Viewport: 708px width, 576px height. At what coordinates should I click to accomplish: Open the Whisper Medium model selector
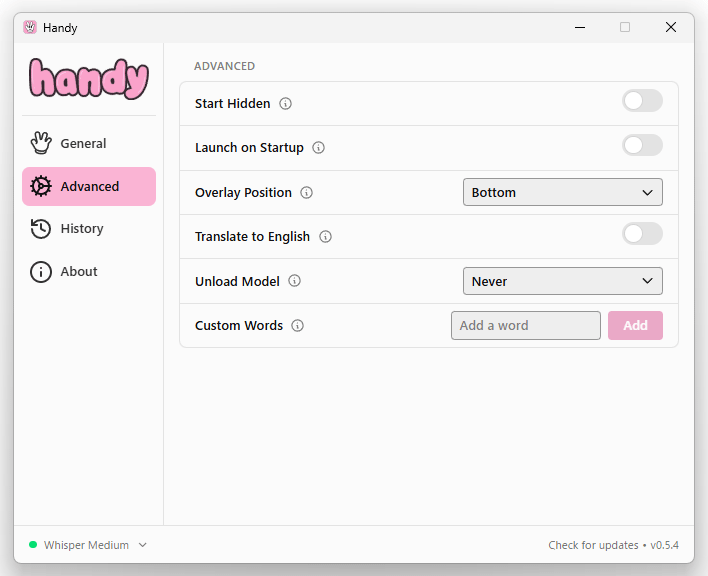[x=88, y=545]
